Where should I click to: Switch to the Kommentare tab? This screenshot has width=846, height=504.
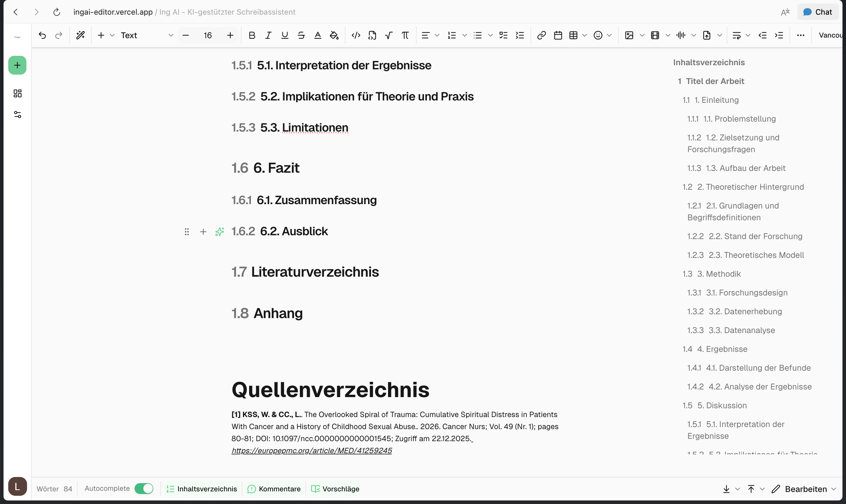[x=274, y=489]
